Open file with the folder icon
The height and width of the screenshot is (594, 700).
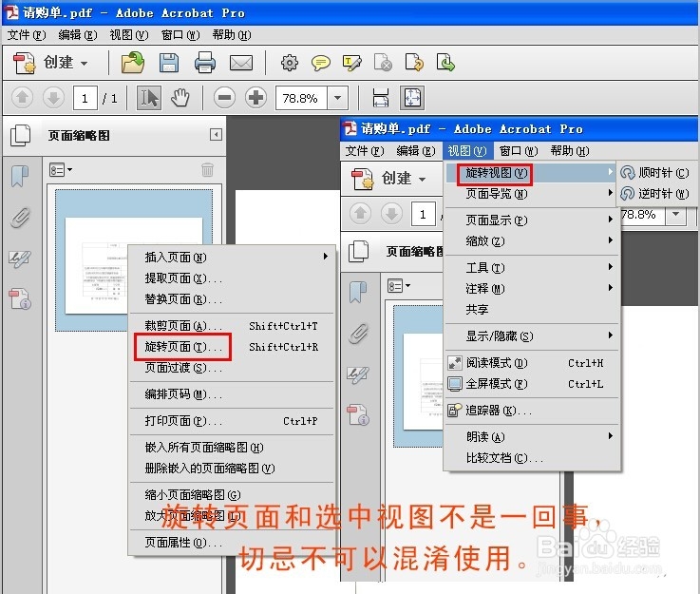tap(133, 63)
